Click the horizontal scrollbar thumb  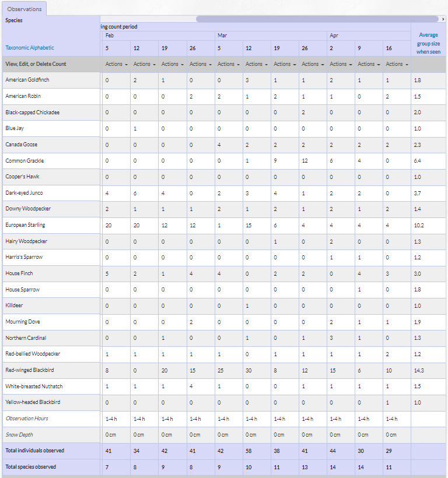tap(317, 19)
